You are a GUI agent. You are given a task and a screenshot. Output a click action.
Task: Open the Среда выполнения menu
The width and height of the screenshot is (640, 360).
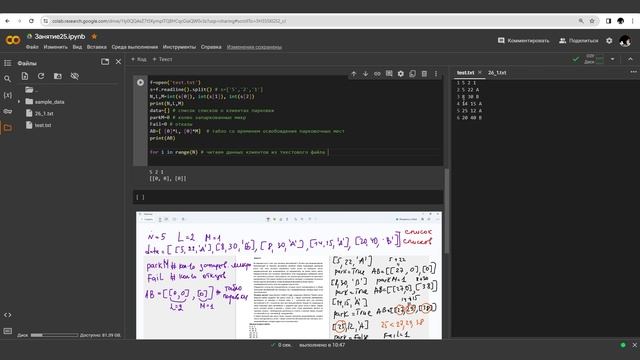(x=135, y=47)
